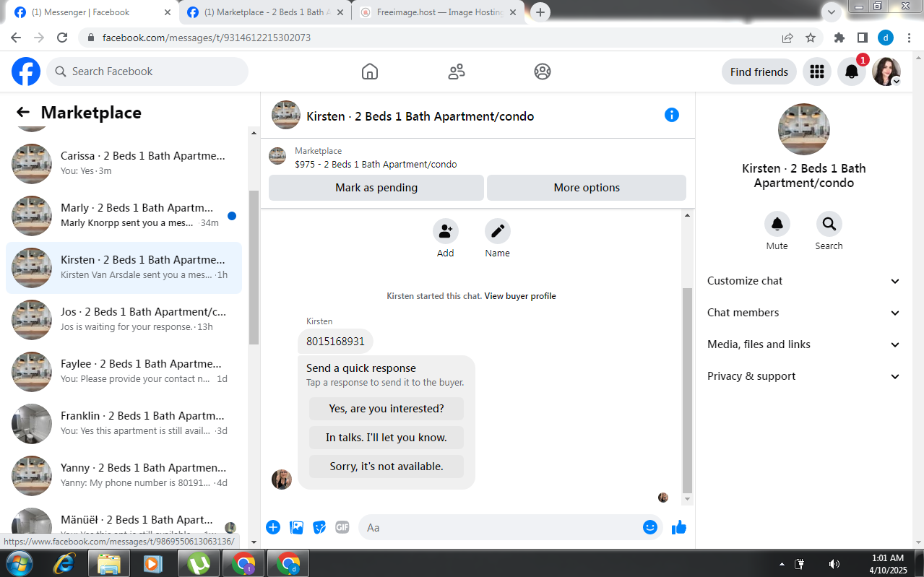Share this page from the address bar icon
The width and height of the screenshot is (924, 577).
point(787,38)
